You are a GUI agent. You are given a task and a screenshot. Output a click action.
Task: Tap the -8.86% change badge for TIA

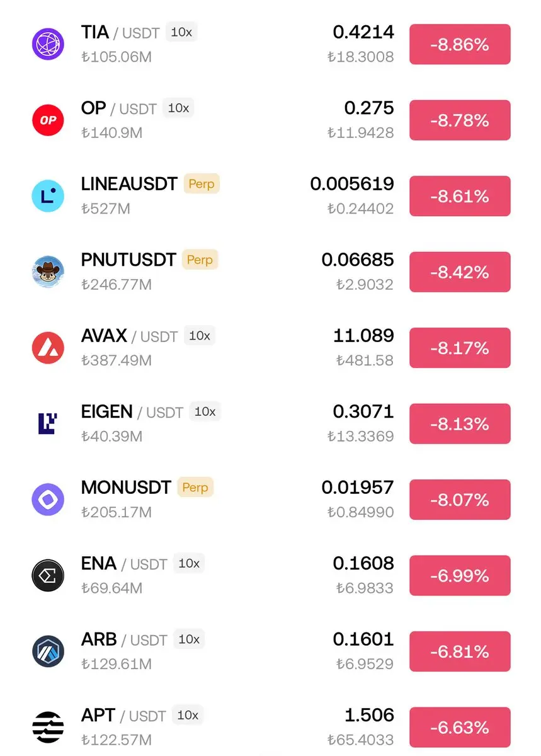(460, 44)
